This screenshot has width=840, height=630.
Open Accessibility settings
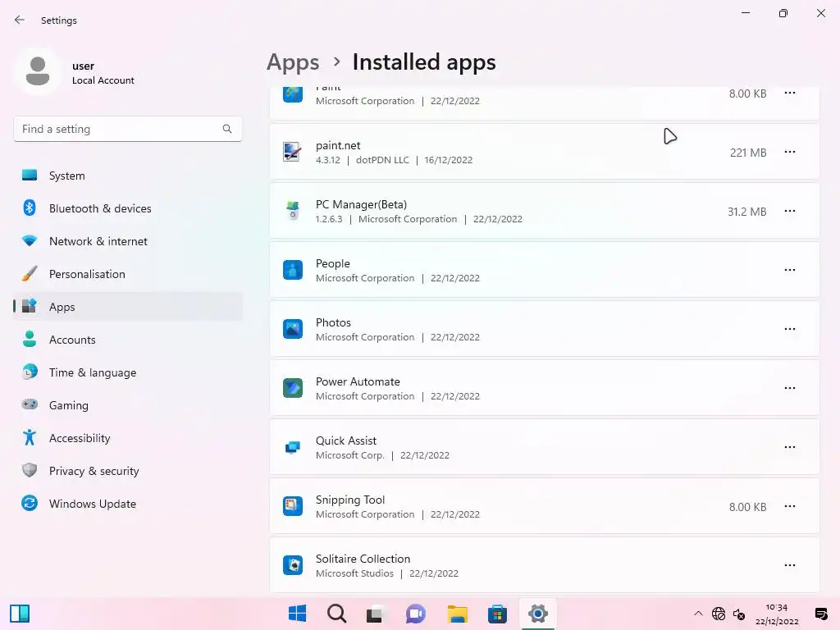(x=127, y=438)
